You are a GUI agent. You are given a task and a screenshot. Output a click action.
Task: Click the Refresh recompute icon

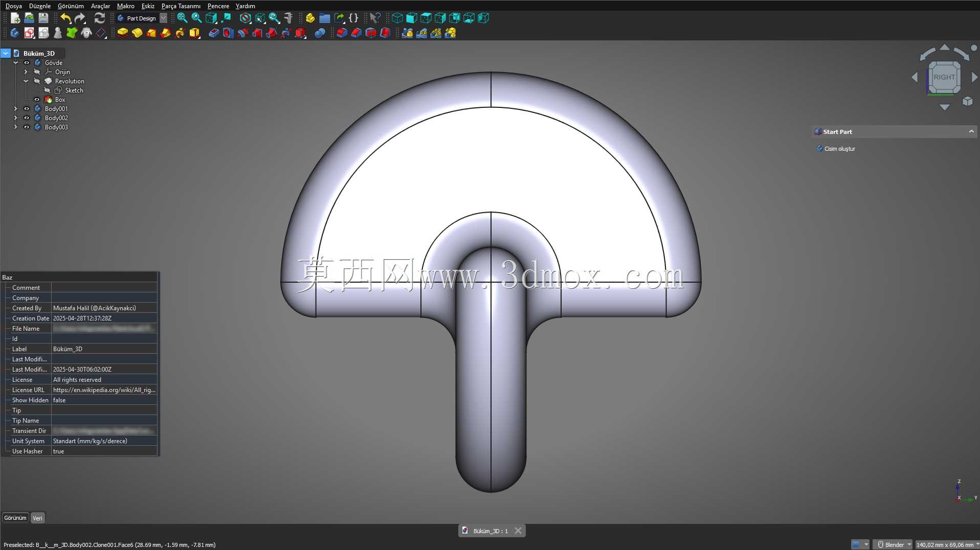click(100, 18)
